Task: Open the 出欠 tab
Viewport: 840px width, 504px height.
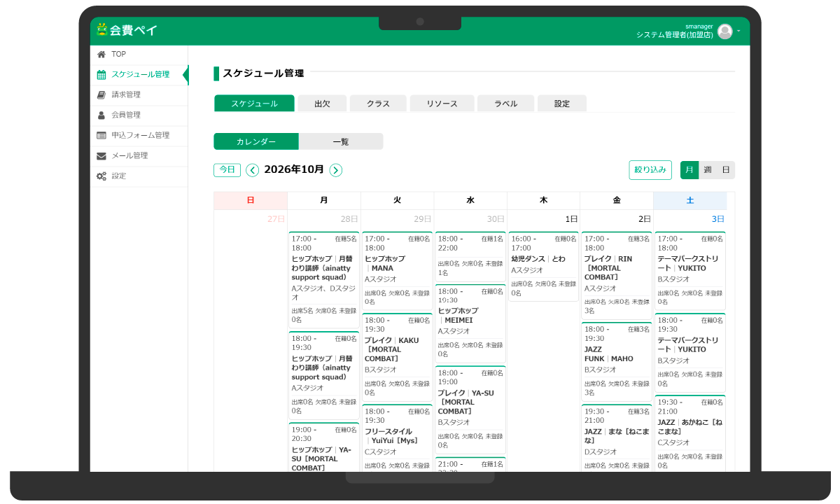Action: [322, 104]
